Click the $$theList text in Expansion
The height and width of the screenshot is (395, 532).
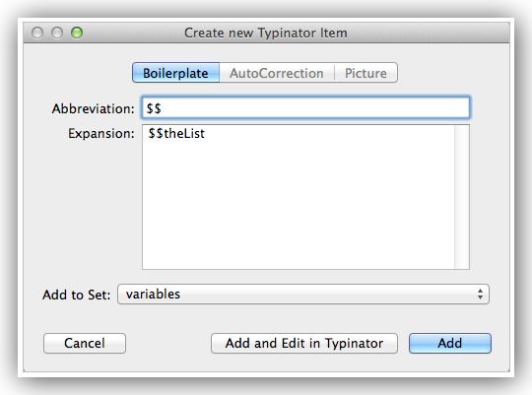pyautogui.click(x=176, y=133)
